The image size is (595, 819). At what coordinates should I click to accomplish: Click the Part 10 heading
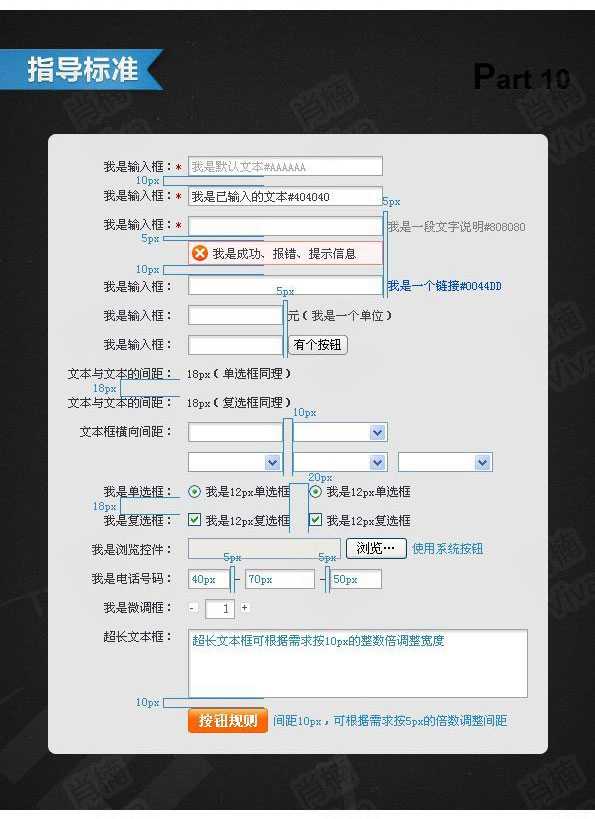pos(521,77)
